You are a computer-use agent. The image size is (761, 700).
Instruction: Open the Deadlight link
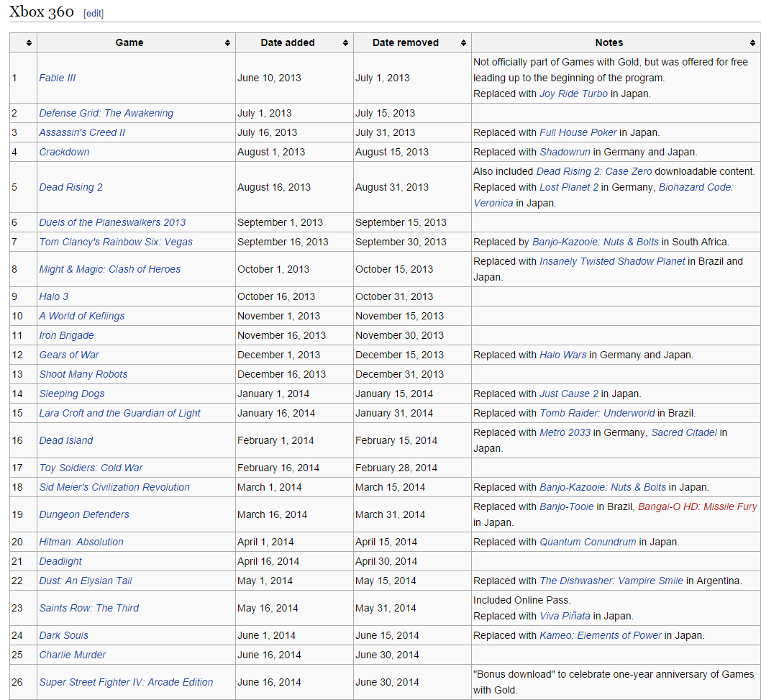(x=60, y=561)
